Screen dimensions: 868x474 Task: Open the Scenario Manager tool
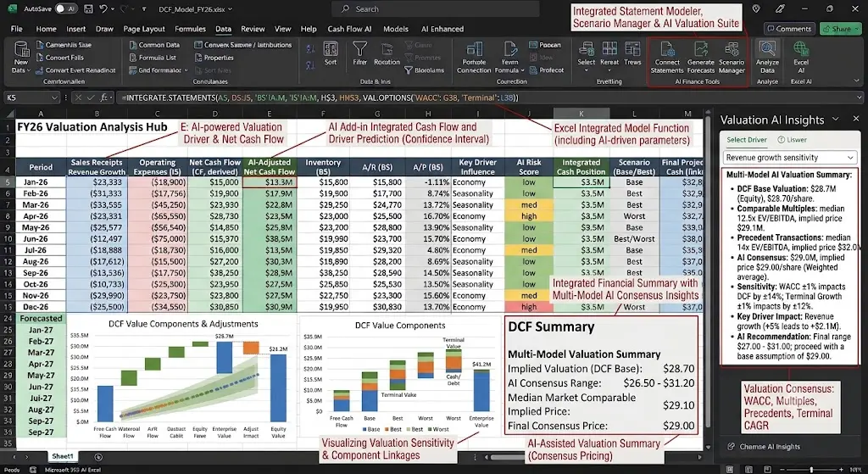(732, 58)
